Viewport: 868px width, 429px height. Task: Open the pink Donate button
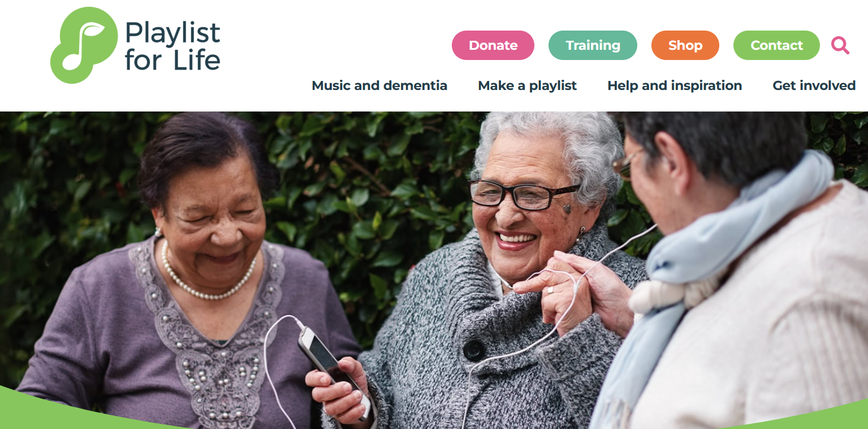click(x=493, y=45)
